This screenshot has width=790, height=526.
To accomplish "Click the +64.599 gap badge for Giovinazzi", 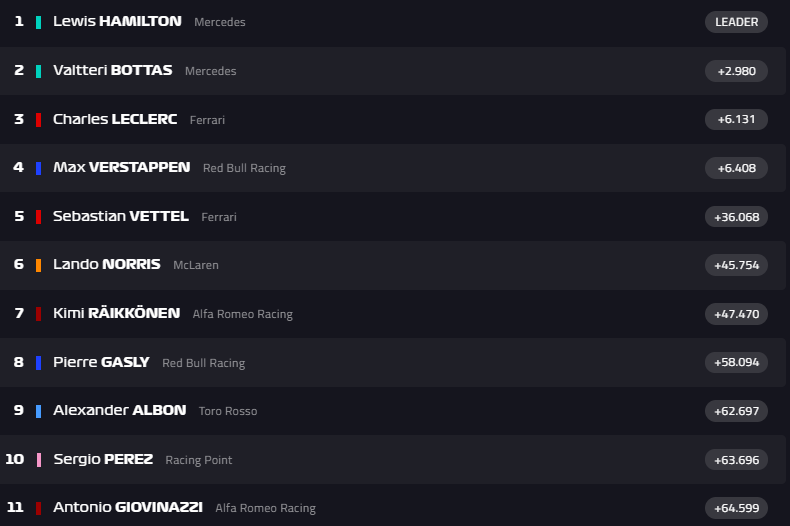I will point(736,508).
